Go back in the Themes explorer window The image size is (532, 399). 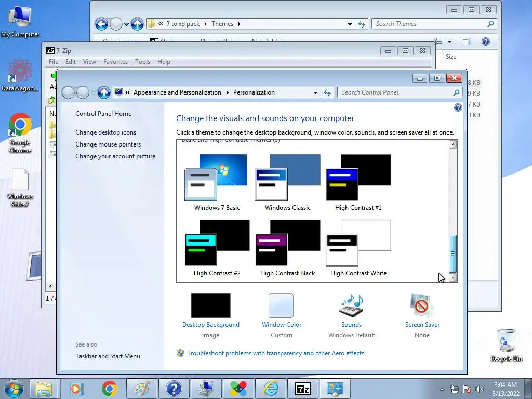101,24
